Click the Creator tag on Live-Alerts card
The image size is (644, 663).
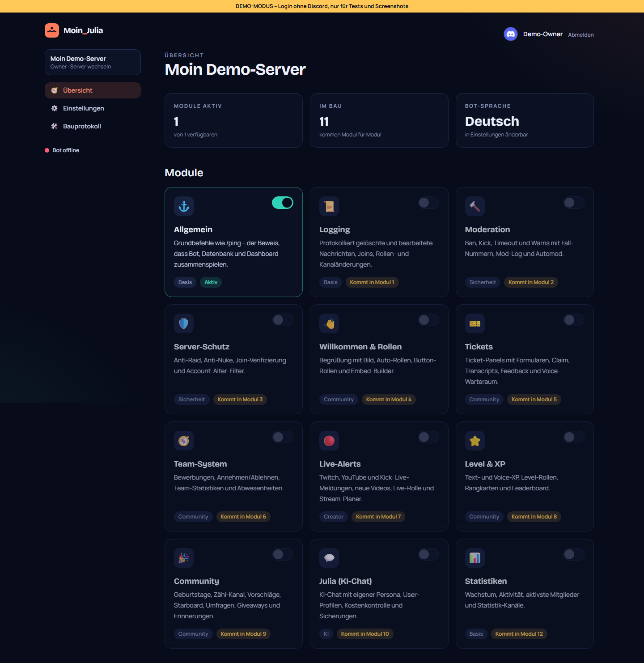334,517
